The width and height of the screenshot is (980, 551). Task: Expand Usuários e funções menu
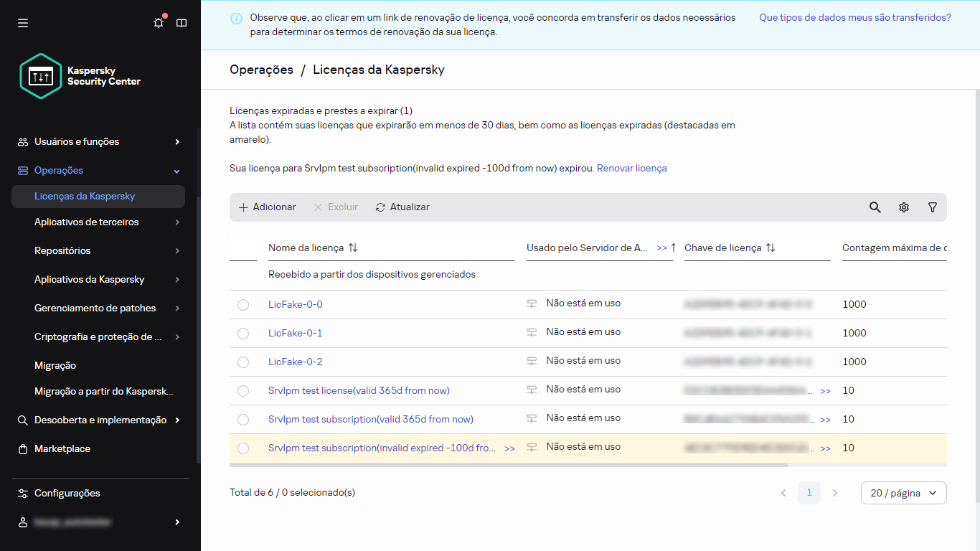177,142
